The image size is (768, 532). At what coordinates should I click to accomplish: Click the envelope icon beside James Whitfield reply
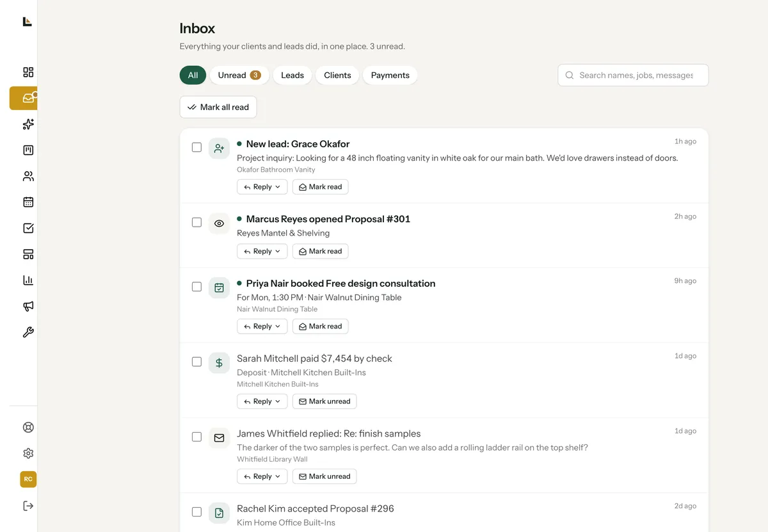219,438
